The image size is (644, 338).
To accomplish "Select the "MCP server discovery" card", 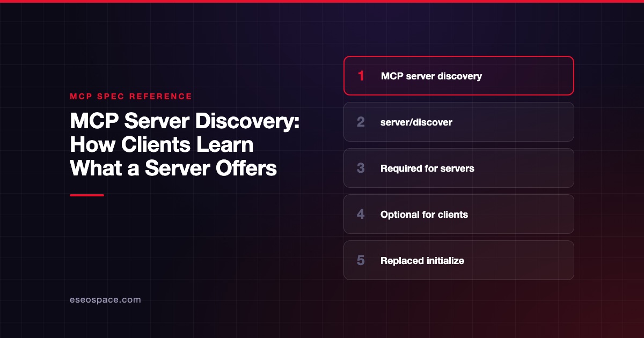I will pyautogui.click(x=459, y=76).
